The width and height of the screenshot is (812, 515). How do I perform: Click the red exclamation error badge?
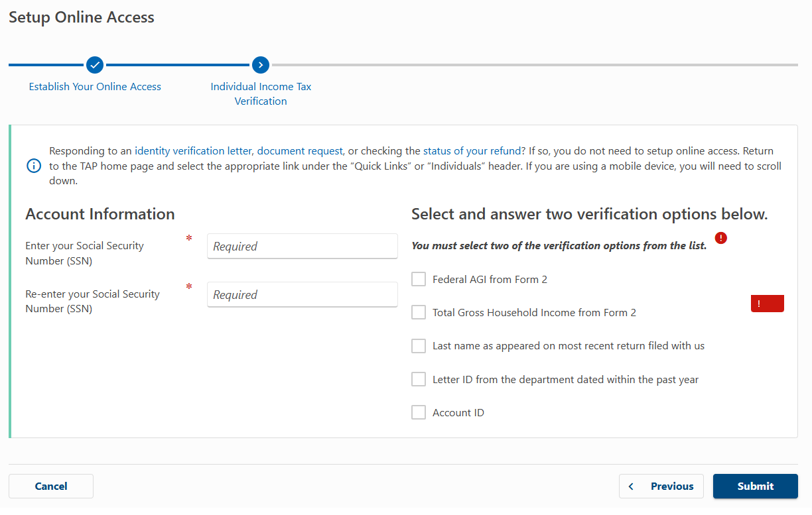[767, 304]
